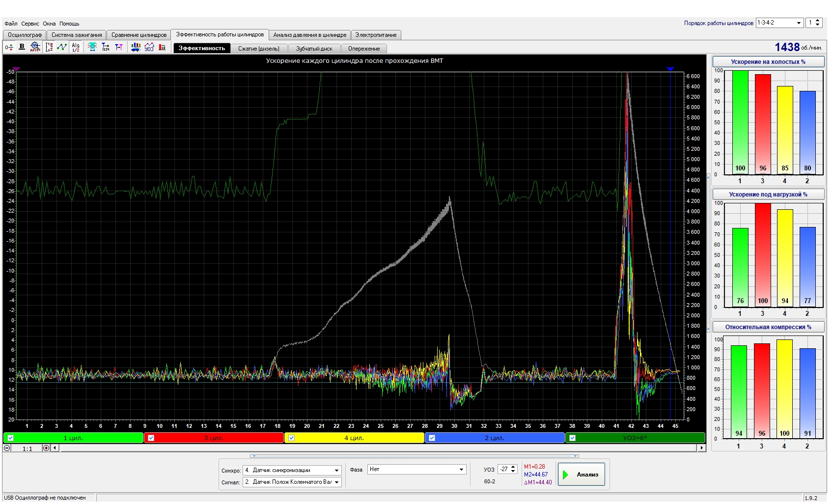This screenshot has width=833, height=504.
Task: Click the 60-2 toothed disk label
Action: point(490,482)
